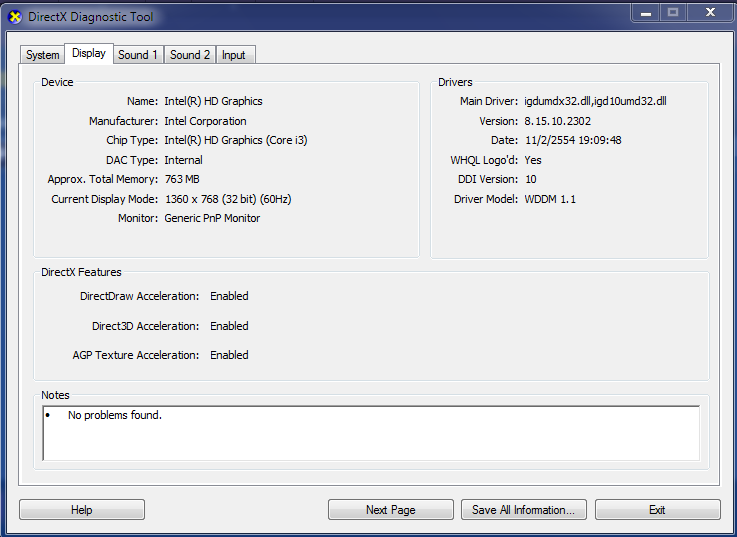This screenshot has width=737, height=537.
Task: Minimize the DirectX Diagnostic Tool window
Action: click(x=646, y=13)
